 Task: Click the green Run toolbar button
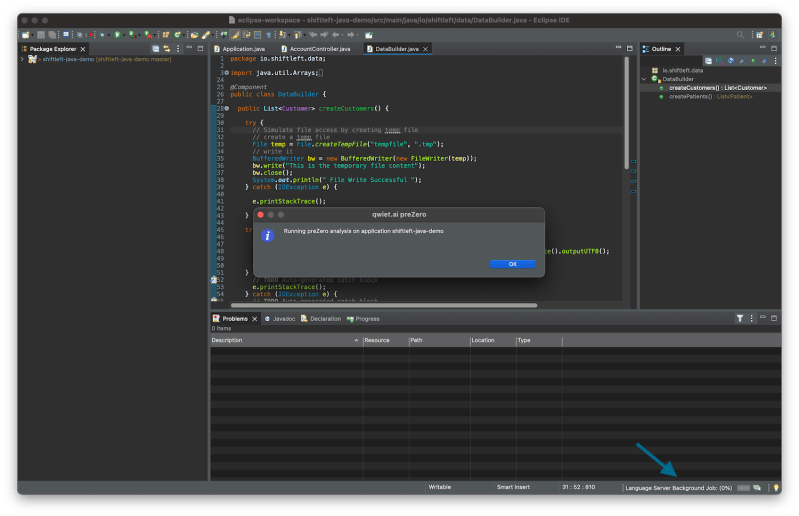click(117, 35)
